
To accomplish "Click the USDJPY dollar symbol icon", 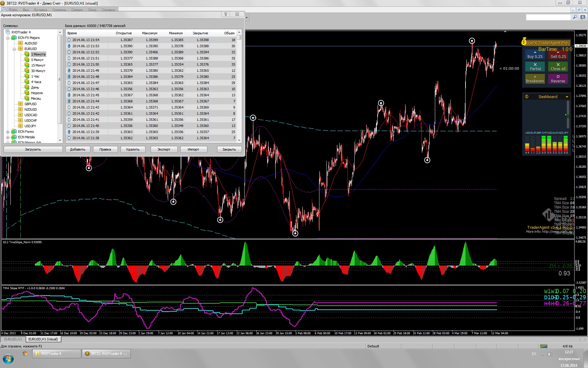I will point(21,126).
